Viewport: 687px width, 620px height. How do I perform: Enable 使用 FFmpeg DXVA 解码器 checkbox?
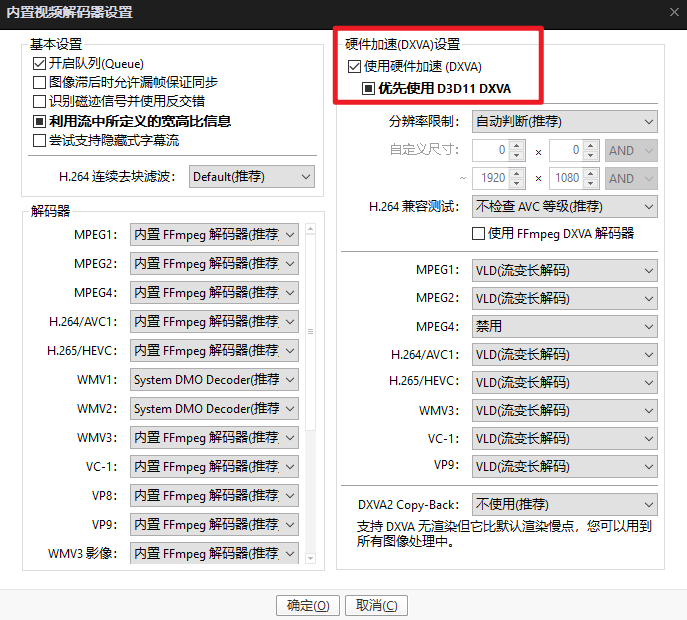478,233
